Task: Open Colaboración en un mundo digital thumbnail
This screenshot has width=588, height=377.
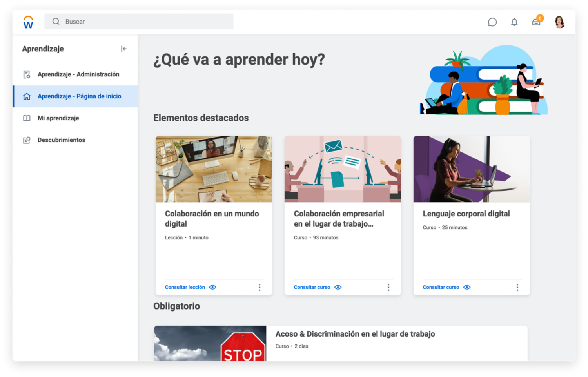Action: 214,169
